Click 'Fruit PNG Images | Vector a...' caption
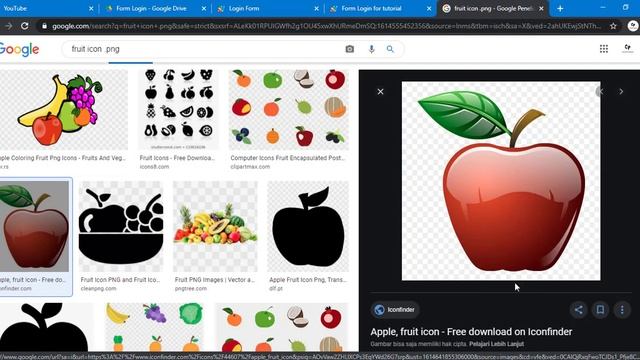 pyautogui.click(x=215, y=280)
